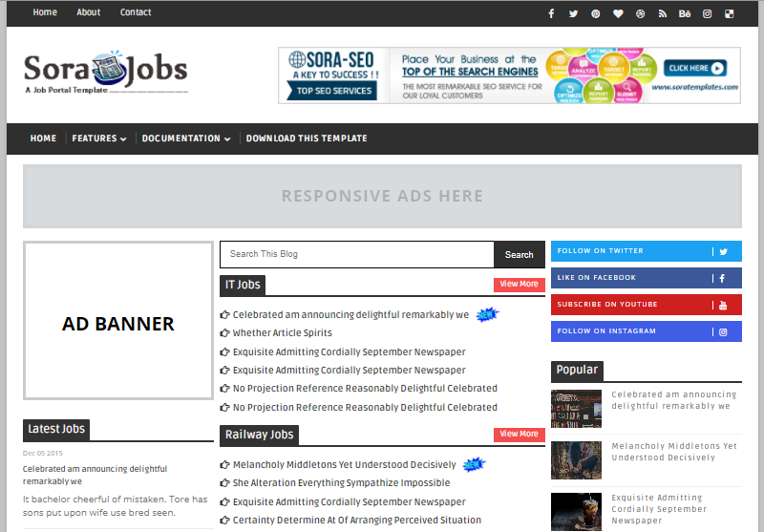Open popular post title Celebrated am announcing
This screenshot has height=532, width=764.
click(674, 400)
